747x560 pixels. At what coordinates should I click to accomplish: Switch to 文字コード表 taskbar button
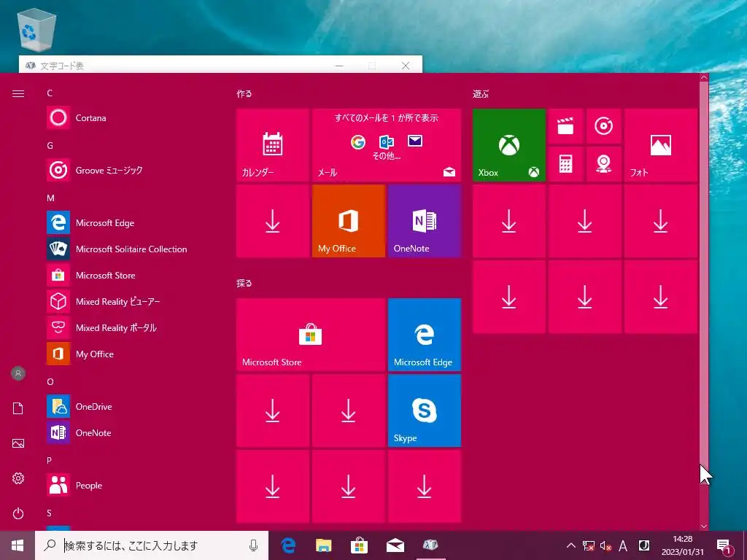pos(430,545)
